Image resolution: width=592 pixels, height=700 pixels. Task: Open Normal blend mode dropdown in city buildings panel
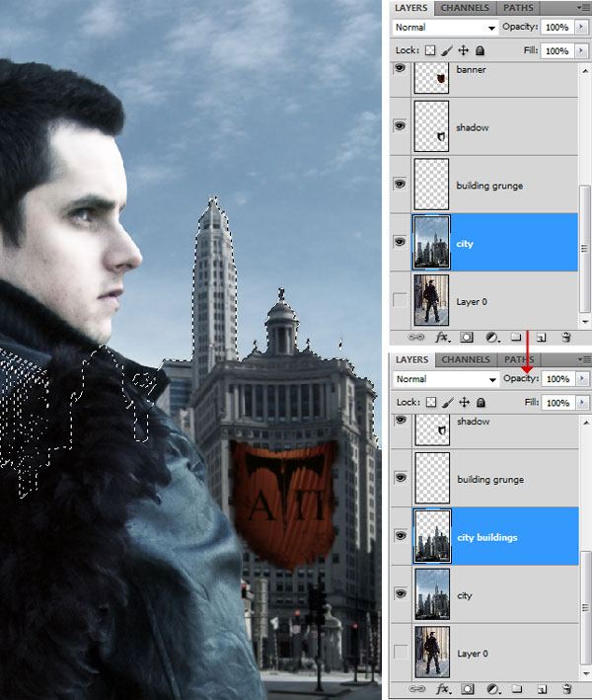point(446,379)
